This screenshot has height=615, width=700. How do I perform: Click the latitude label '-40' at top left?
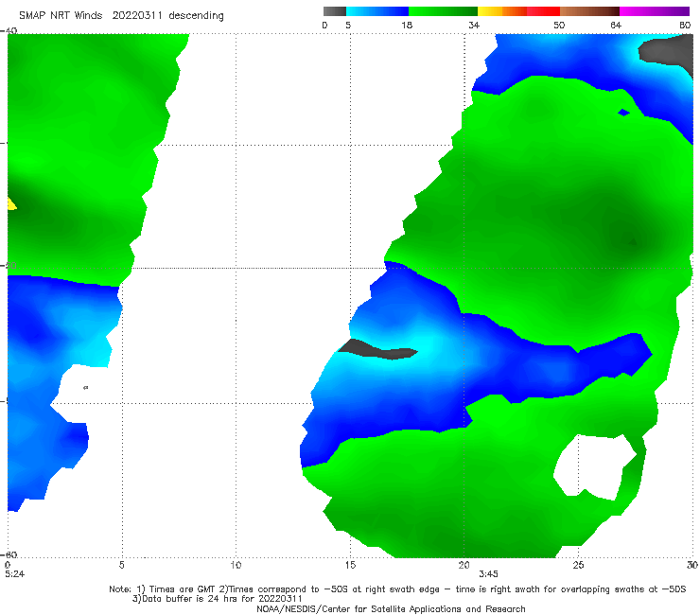[9, 30]
